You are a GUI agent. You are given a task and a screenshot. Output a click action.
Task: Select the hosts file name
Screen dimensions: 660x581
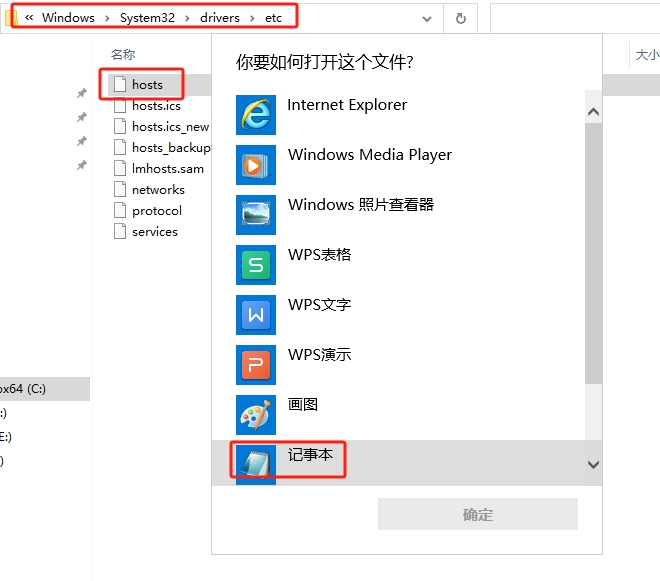click(x=147, y=85)
